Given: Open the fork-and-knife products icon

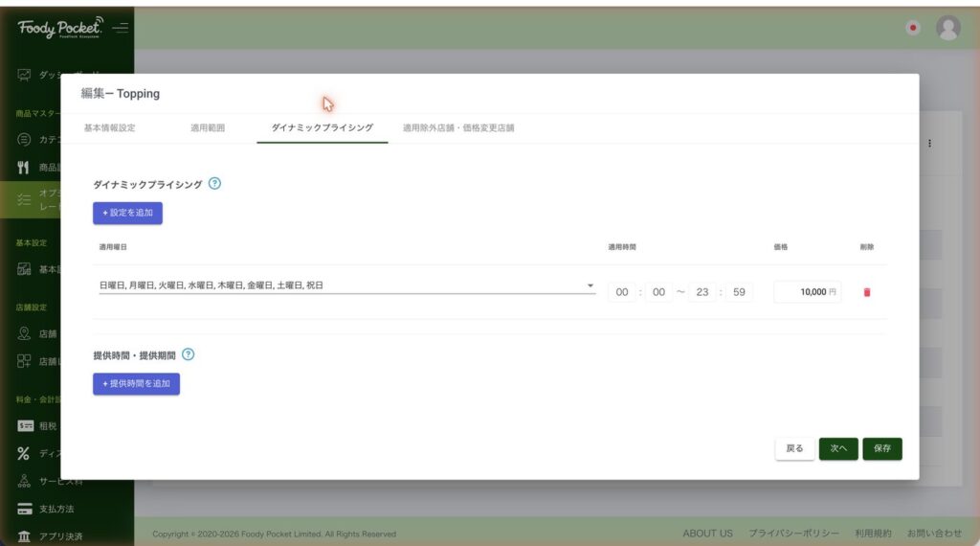Looking at the screenshot, I should click(x=23, y=167).
